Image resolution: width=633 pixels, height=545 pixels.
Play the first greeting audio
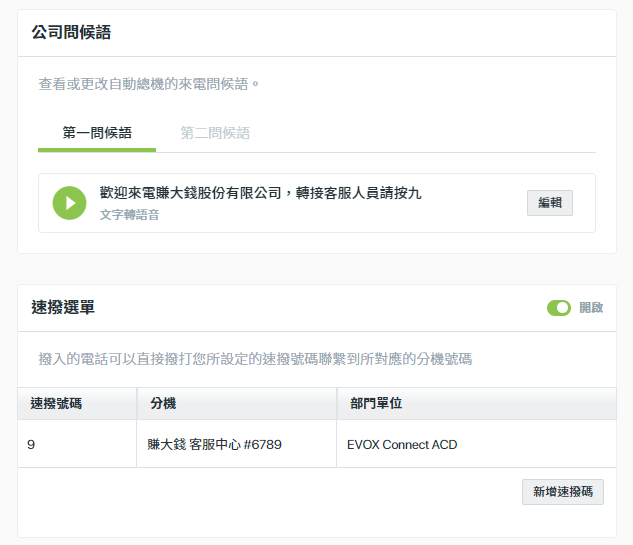[x=69, y=203]
